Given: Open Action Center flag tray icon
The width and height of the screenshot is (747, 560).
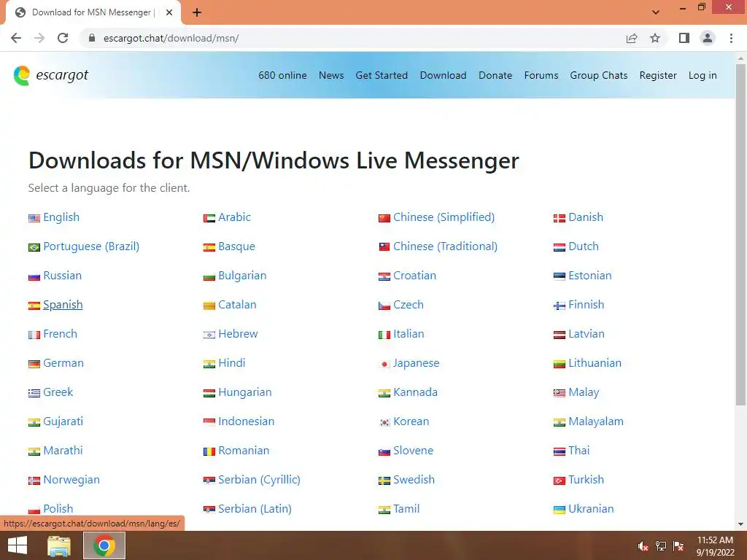Looking at the screenshot, I should point(678,546).
